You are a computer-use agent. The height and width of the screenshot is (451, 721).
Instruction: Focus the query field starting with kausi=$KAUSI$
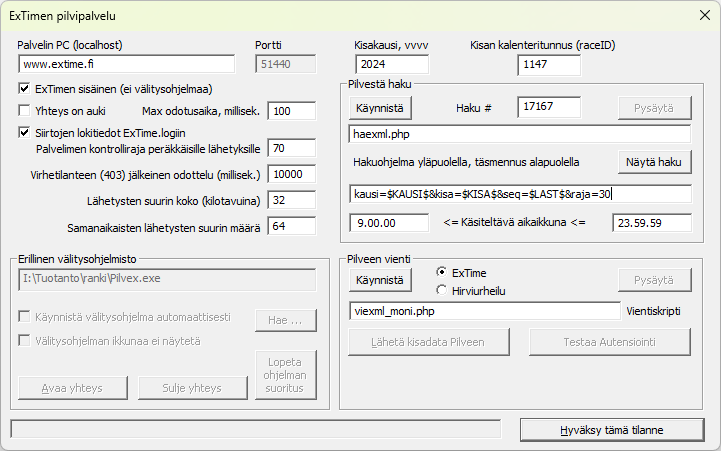point(519,194)
